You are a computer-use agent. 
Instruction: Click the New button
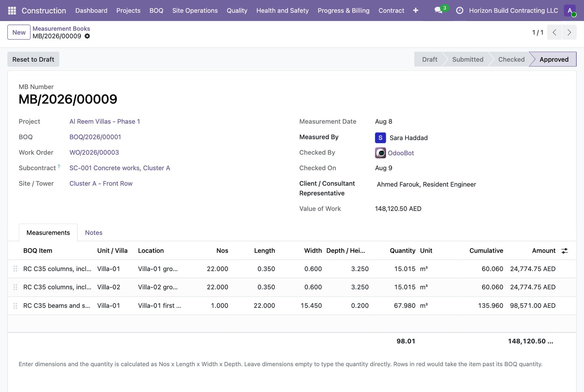click(x=19, y=32)
